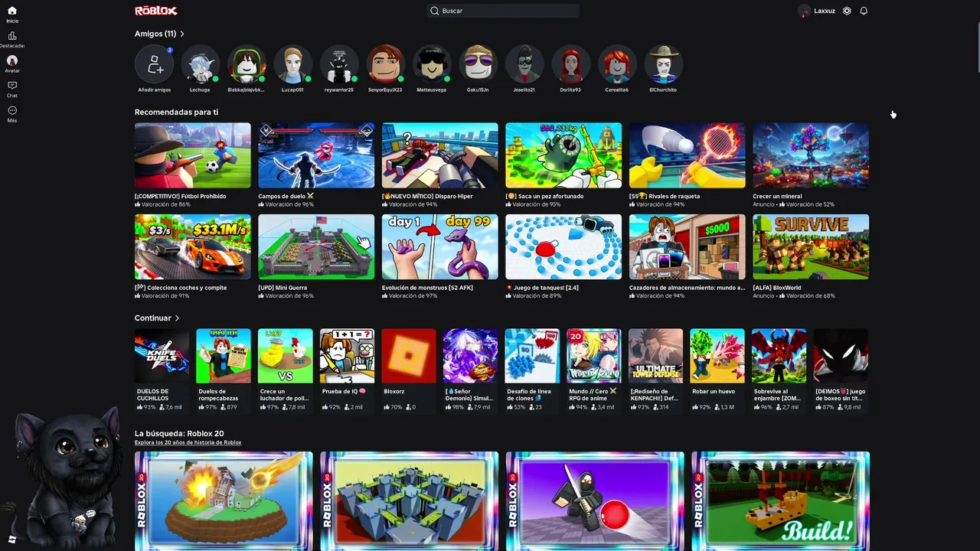
Task: Open Explora los 20 años de historia link
Action: pos(188,442)
